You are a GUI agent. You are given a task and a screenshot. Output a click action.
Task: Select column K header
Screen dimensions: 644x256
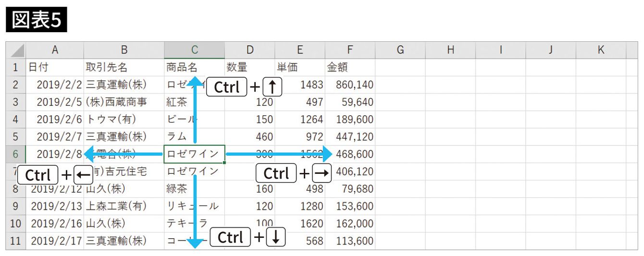pos(601,50)
